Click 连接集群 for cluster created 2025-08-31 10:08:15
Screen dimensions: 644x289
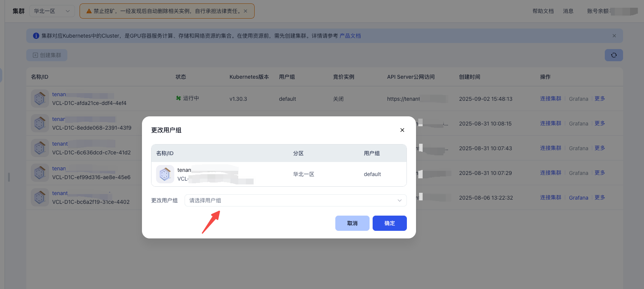tap(551, 123)
